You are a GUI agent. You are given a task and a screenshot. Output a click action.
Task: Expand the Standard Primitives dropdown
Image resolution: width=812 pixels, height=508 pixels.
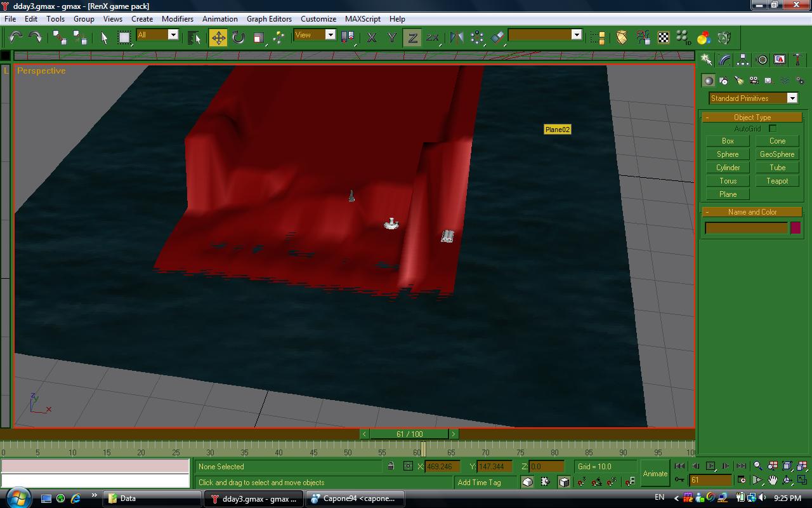(x=792, y=98)
